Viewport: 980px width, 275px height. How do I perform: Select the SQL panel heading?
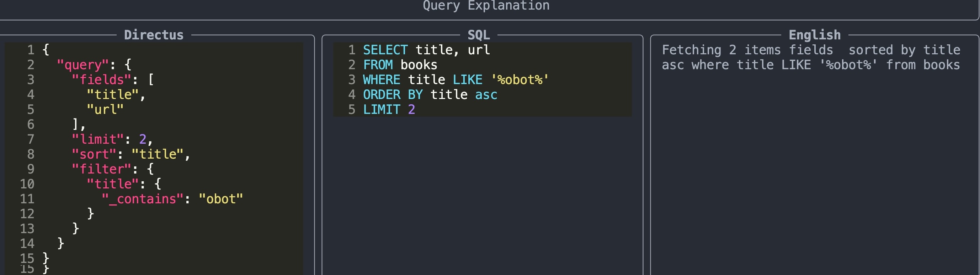479,35
